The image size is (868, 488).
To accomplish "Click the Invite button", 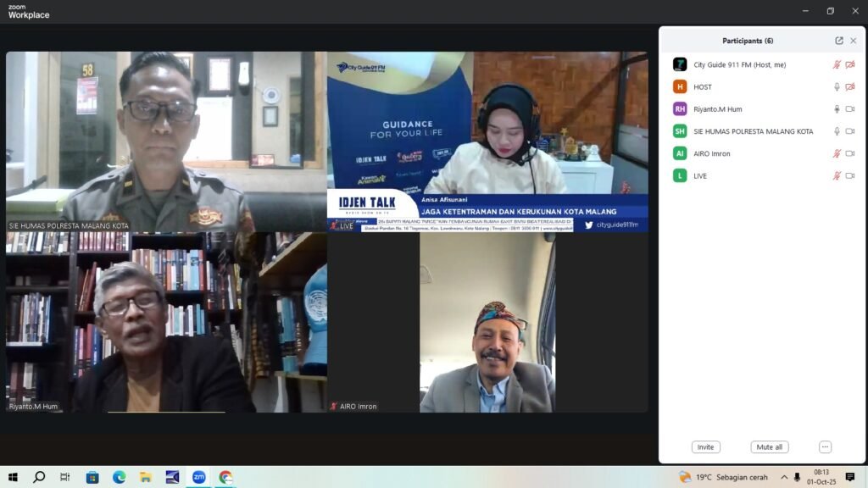I will [705, 447].
